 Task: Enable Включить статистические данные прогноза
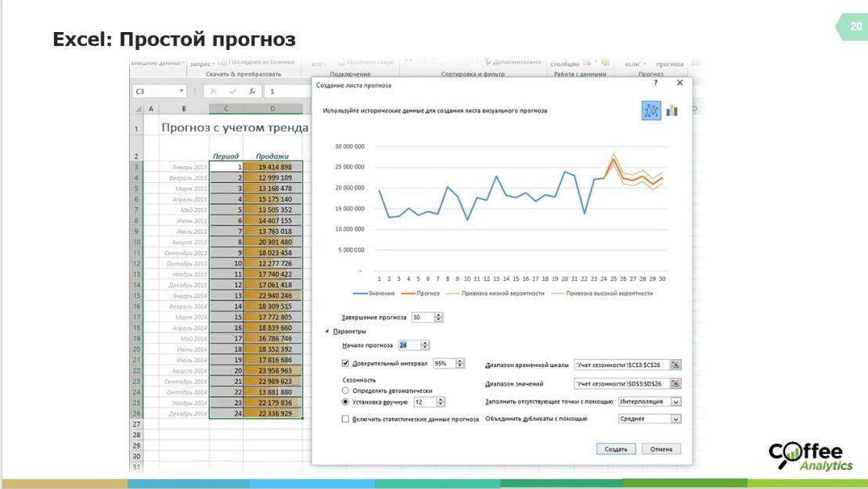346,419
